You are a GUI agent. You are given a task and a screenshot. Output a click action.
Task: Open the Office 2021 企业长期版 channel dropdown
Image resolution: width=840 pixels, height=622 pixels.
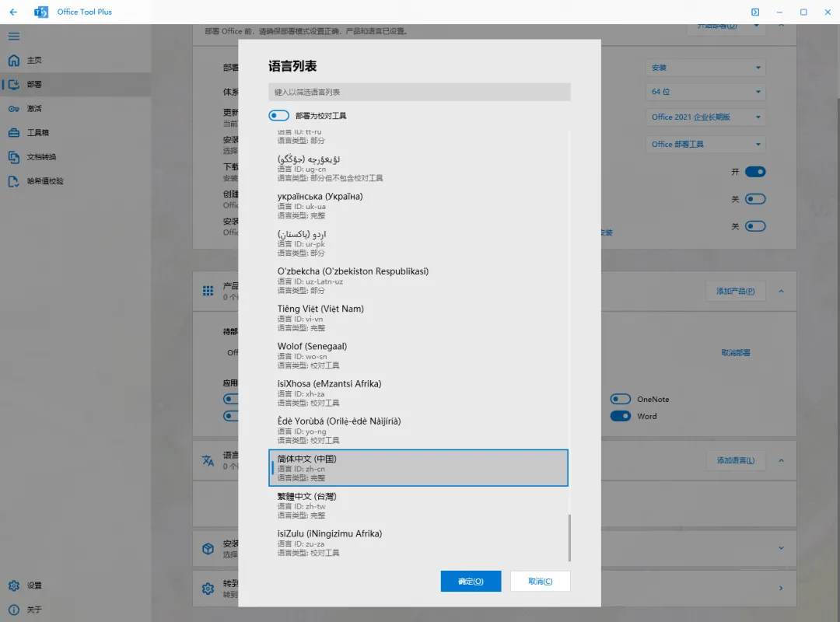tap(705, 117)
